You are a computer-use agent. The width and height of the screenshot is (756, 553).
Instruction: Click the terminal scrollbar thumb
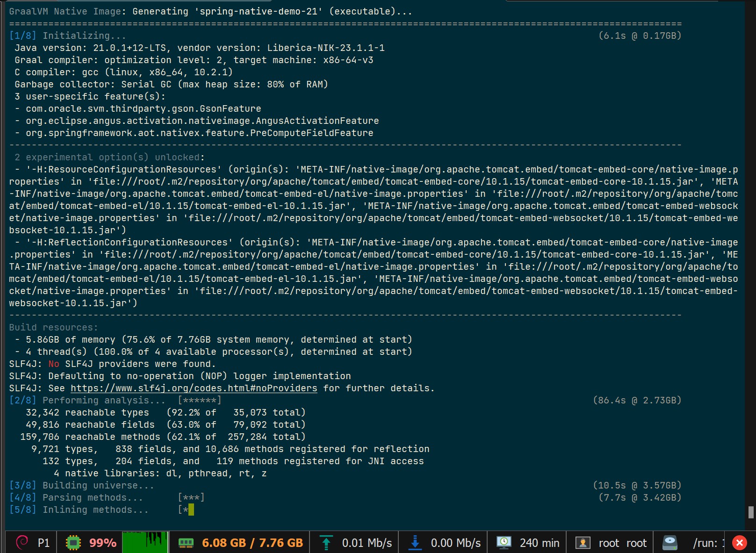(751, 512)
